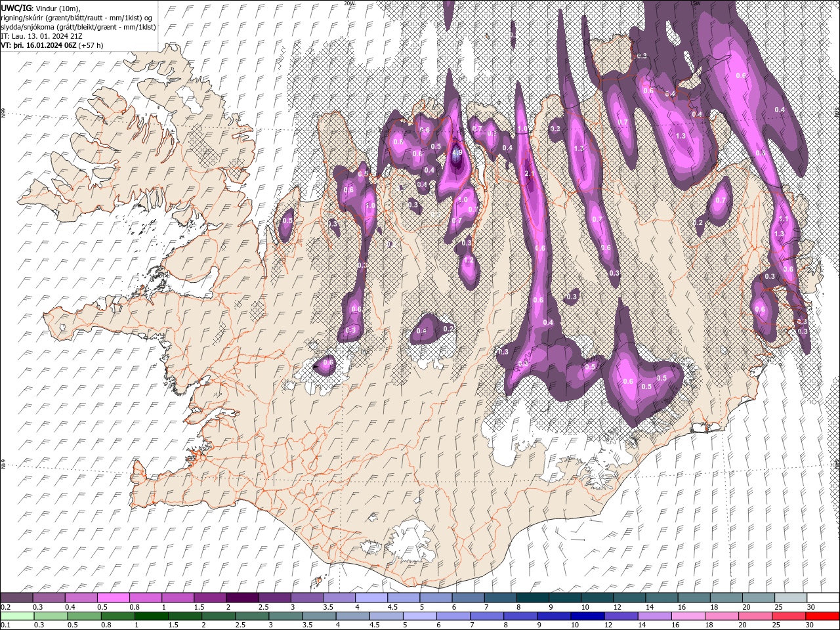Select lower legend swatch between 4 and 4.5

pos(352,616)
